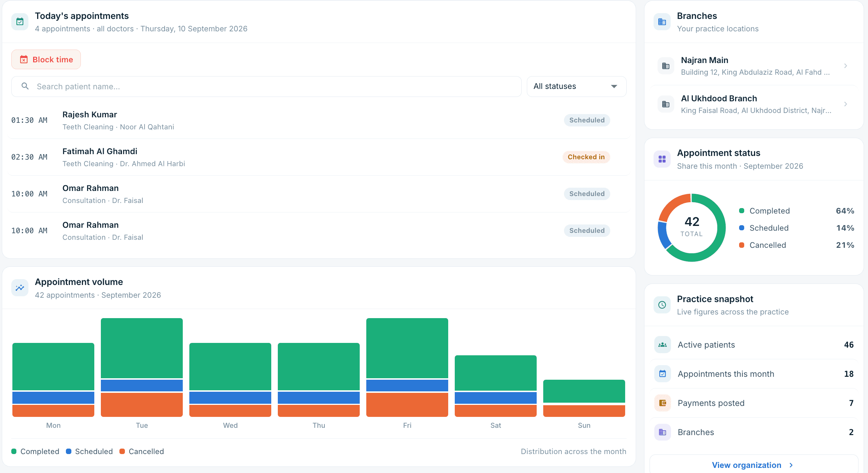Click the Practice snapshot clock icon
This screenshot has height=473, width=868.
tap(662, 305)
